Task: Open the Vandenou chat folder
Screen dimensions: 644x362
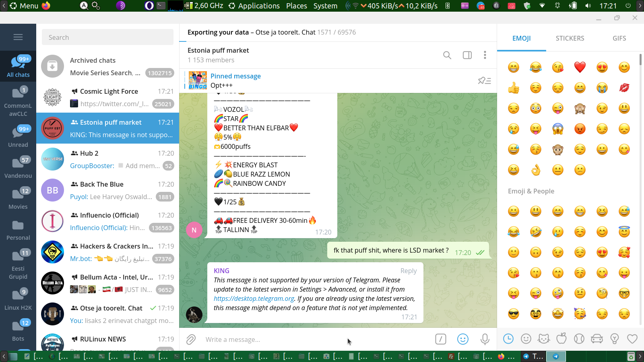Action: pyautogui.click(x=18, y=168)
